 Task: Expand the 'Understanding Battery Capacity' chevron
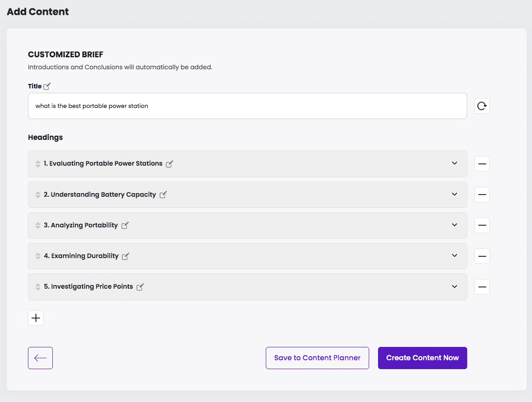pos(454,194)
